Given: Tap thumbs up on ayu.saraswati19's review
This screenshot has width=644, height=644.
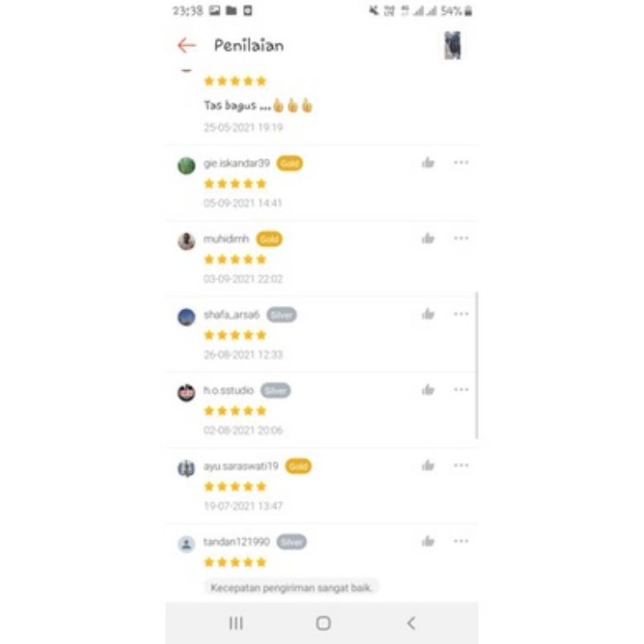Looking at the screenshot, I should point(428,465).
